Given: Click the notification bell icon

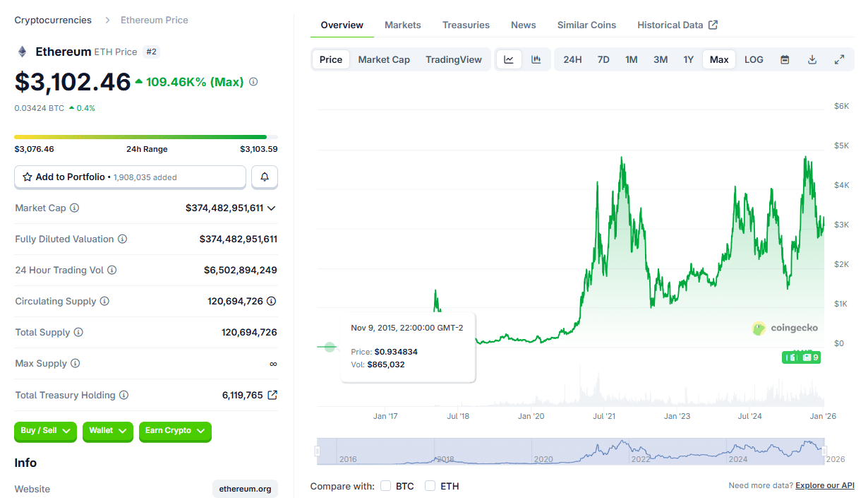Looking at the screenshot, I should tap(264, 177).
